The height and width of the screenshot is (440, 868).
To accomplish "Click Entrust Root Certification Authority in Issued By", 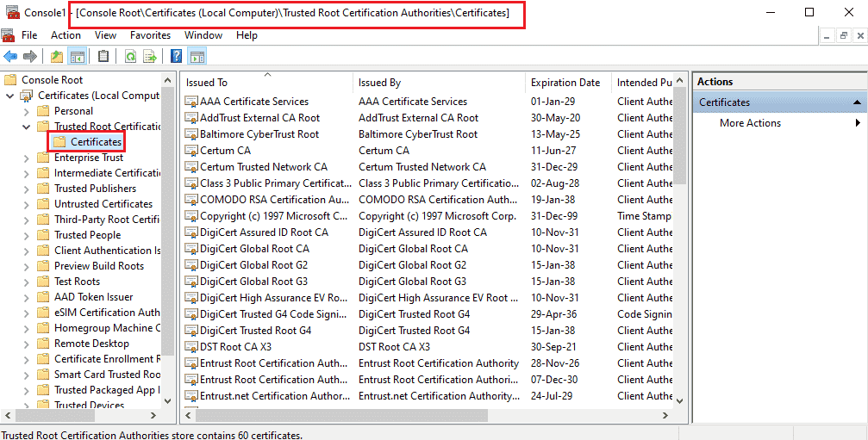I will coord(439,363).
